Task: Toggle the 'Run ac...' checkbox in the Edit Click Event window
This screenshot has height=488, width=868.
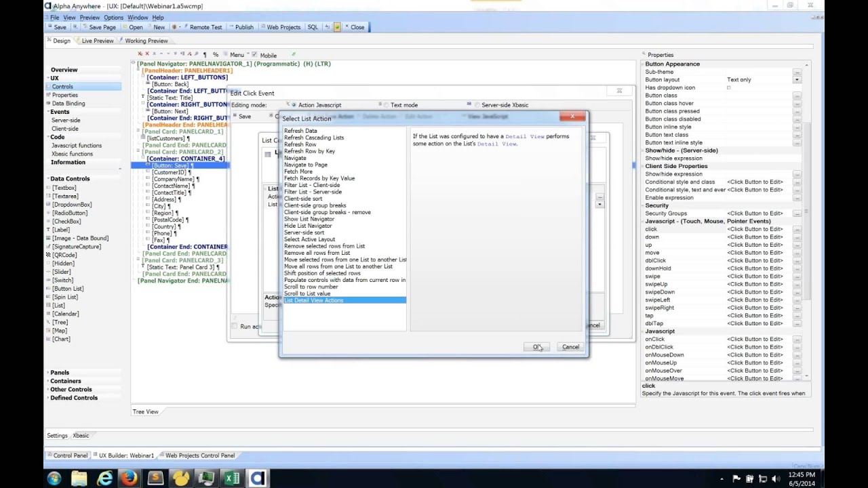Action: pos(235,326)
